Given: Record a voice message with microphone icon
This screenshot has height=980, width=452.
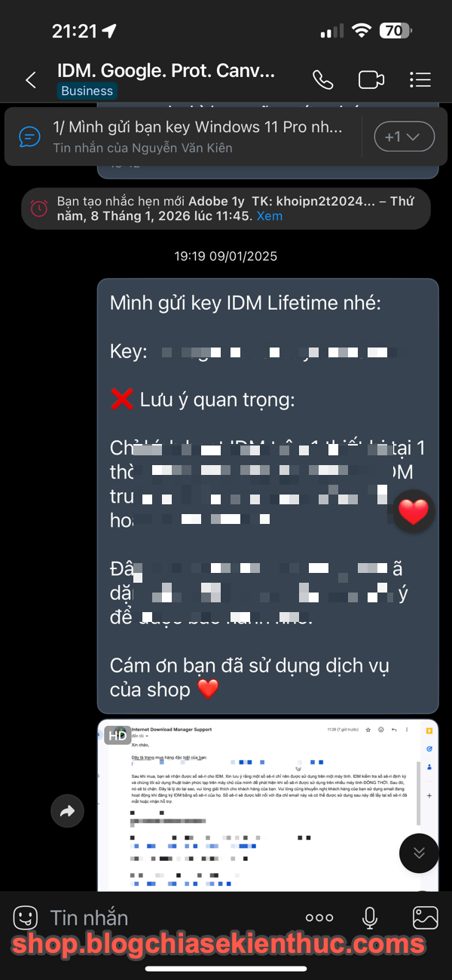Looking at the screenshot, I should (x=370, y=917).
